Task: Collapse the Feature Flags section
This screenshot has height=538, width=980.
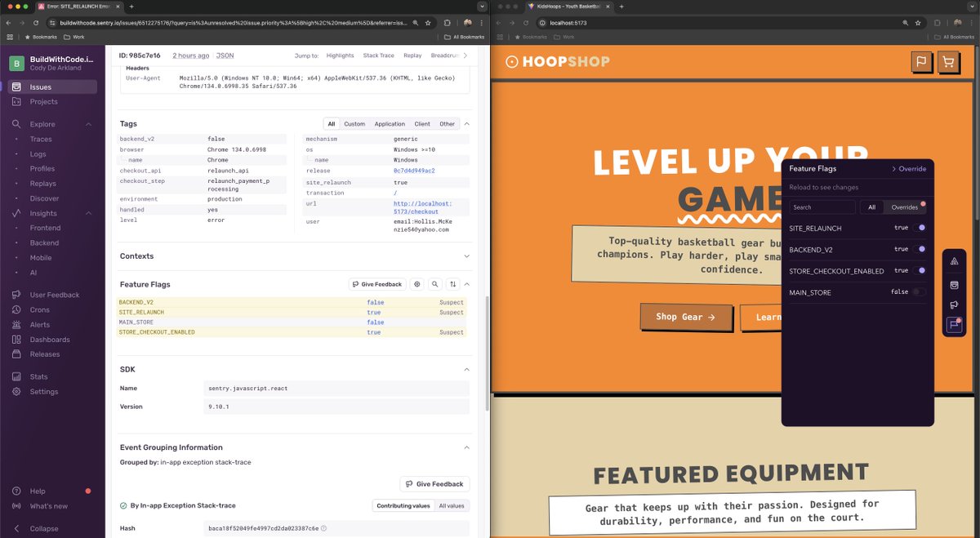Action: (x=466, y=284)
